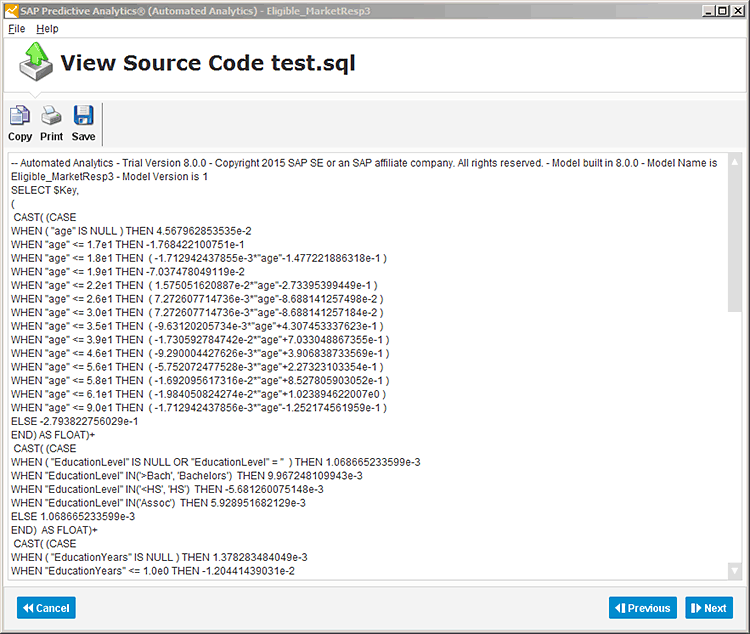Click the line ELSE -2.793822756029e-1

point(75,421)
